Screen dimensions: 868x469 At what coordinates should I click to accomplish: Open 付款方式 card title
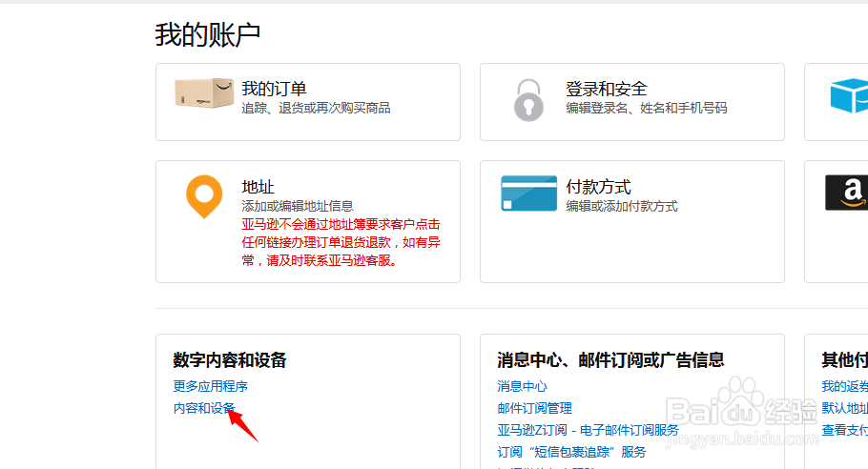pyautogui.click(x=598, y=187)
